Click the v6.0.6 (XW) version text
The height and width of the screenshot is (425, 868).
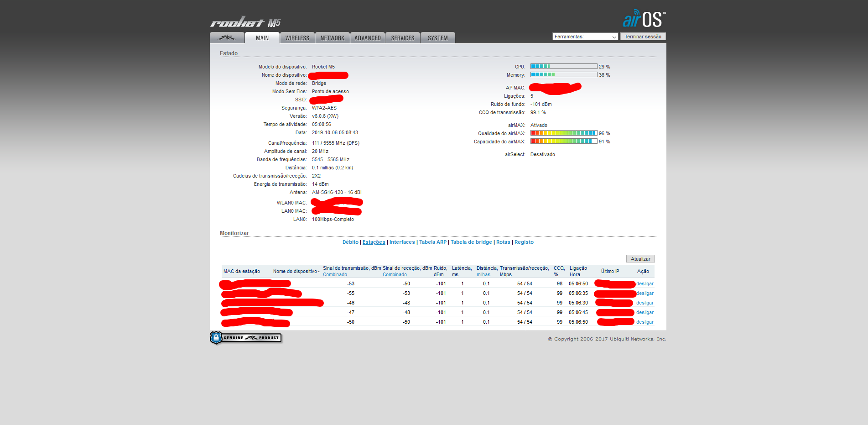tap(325, 116)
